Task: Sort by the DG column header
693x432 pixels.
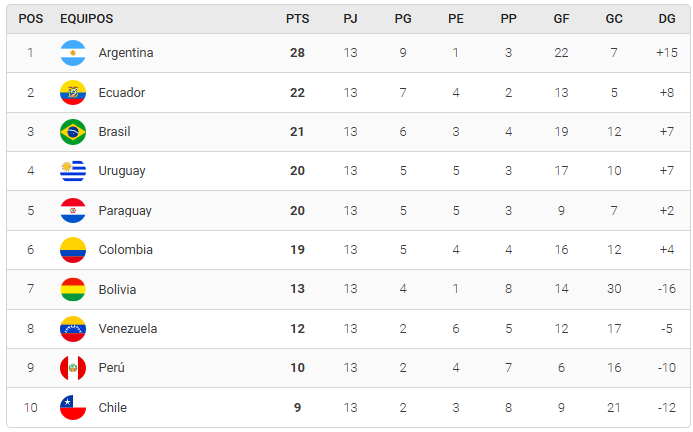Action: click(667, 19)
